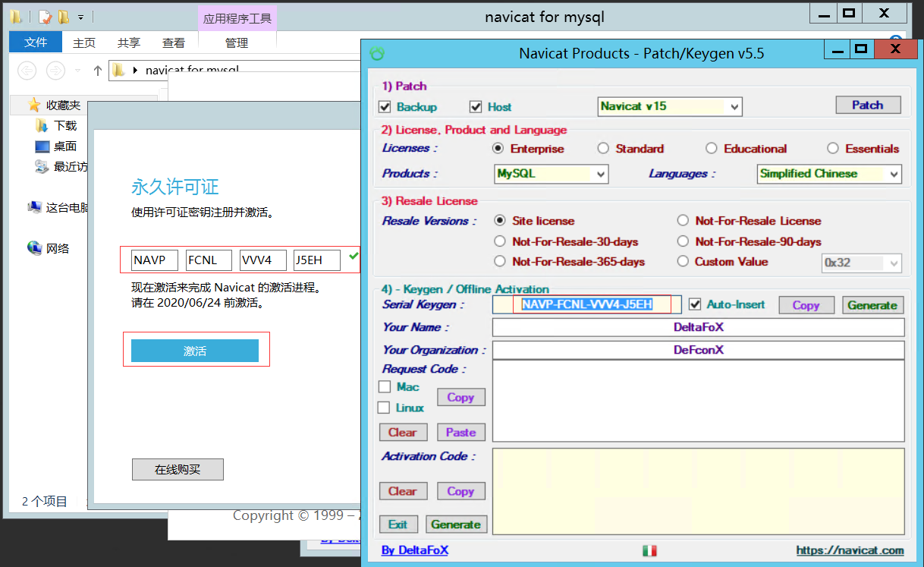Screen dimensions: 924x567
Task: Switch to the 管理 (Manage) ribbon tab
Action: (237, 43)
